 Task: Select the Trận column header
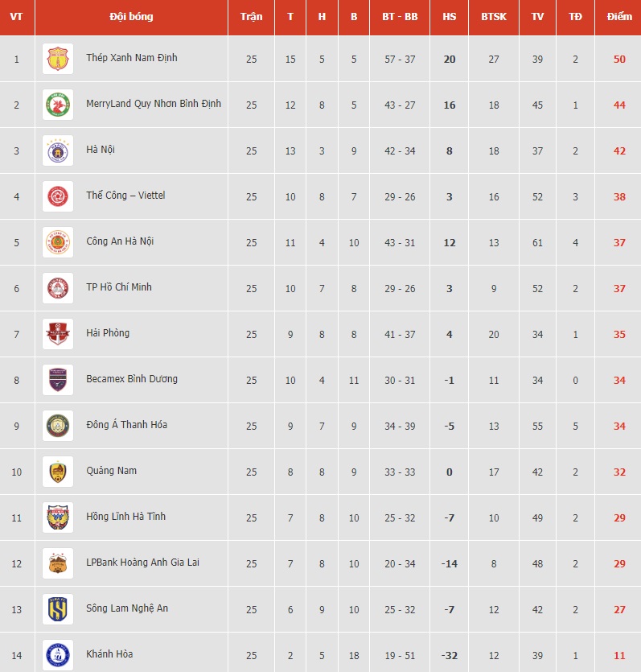[251, 17]
